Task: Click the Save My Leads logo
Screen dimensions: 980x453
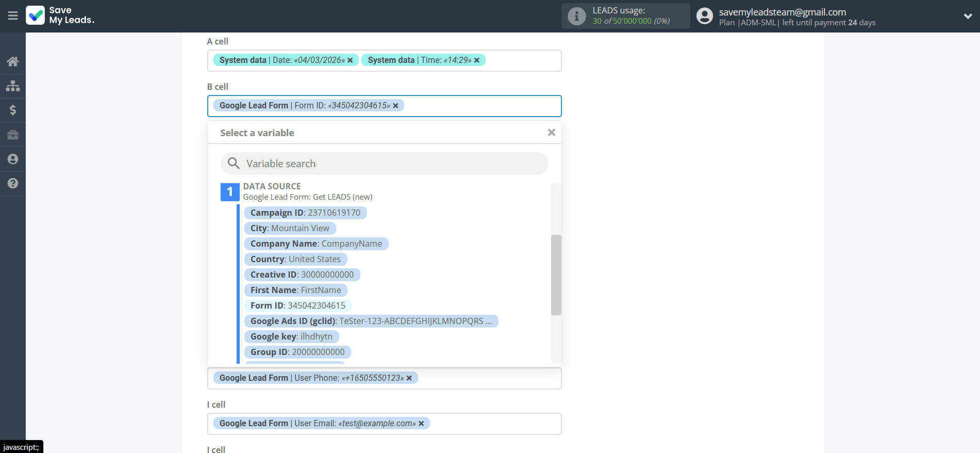Action: pyautogui.click(x=60, y=15)
